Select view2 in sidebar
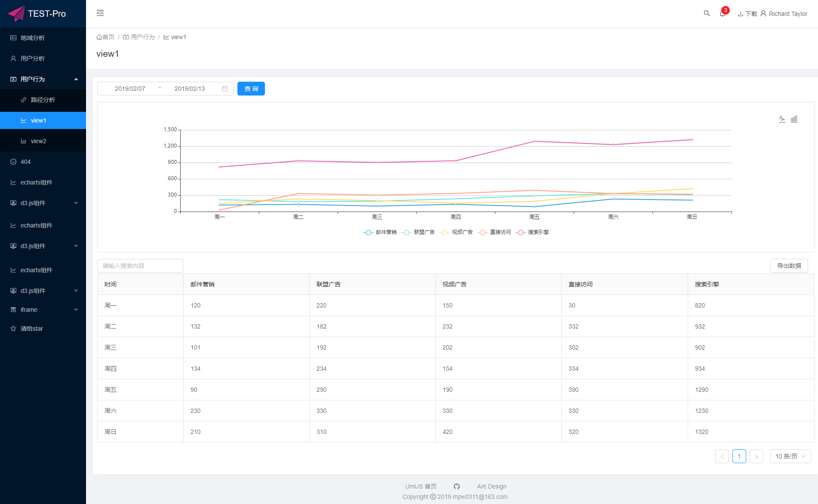The width and height of the screenshot is (818, 504). 43,141
